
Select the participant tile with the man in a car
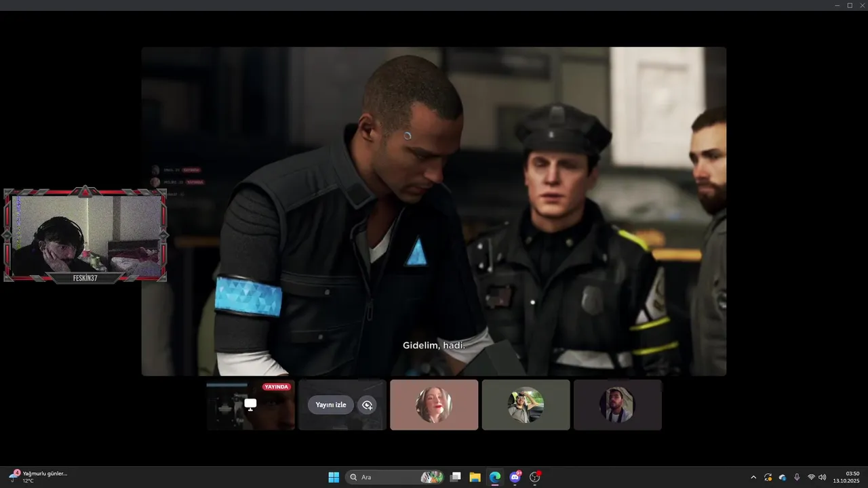point(526,405)
